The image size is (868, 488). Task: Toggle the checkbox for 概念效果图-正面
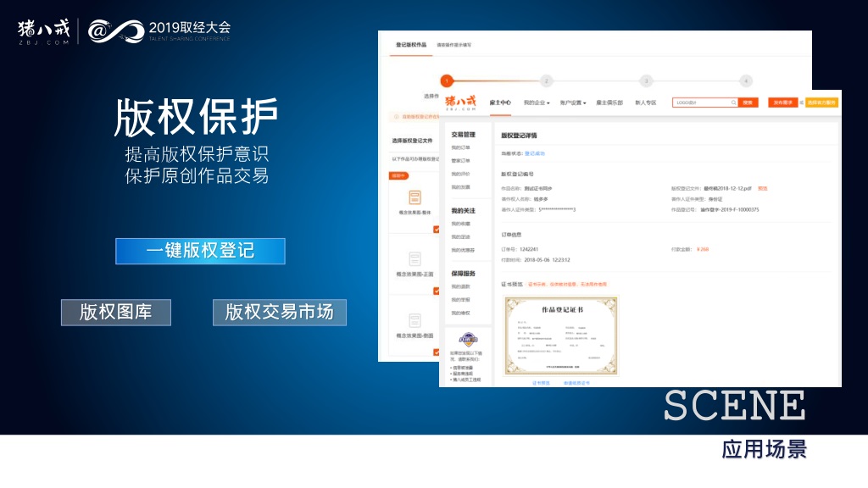pyautogui.click(x=437, y=291)
